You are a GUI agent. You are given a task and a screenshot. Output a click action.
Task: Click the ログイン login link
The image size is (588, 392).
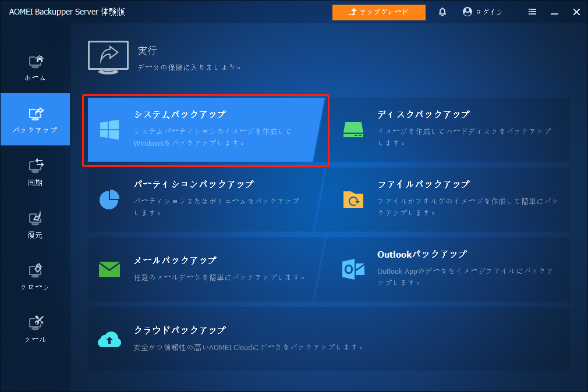click(x=489, y=12)
